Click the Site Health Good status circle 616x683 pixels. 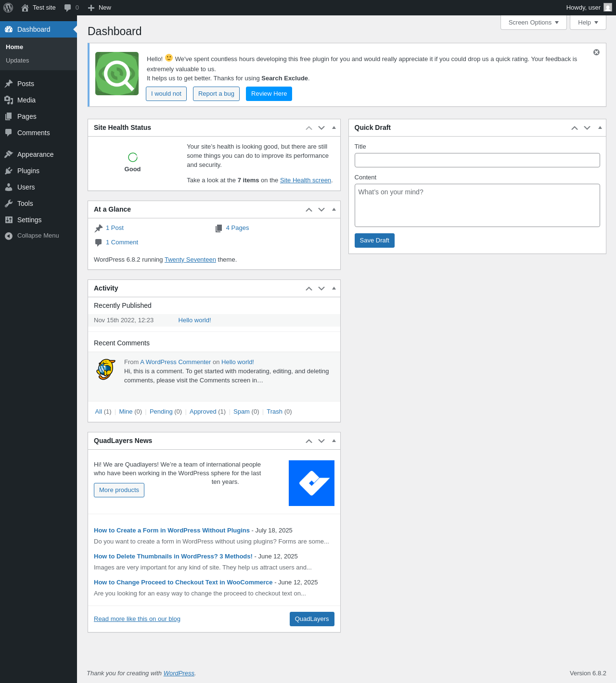coord(133,157)
